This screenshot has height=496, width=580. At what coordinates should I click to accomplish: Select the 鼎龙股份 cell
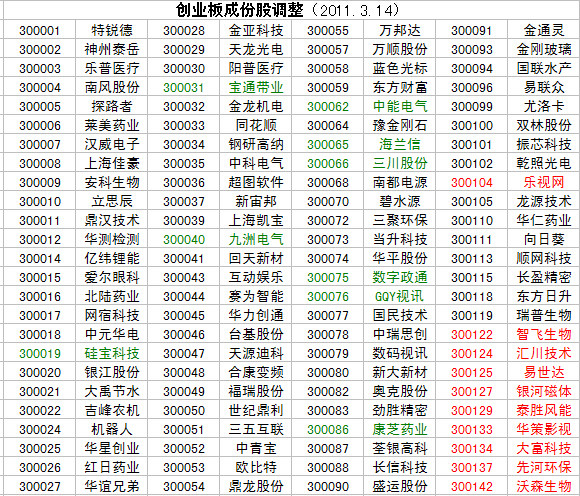pos(256,486)
